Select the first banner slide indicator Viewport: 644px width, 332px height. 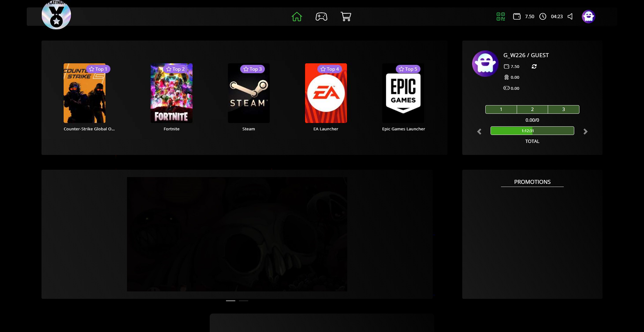[x=231, y=301]
